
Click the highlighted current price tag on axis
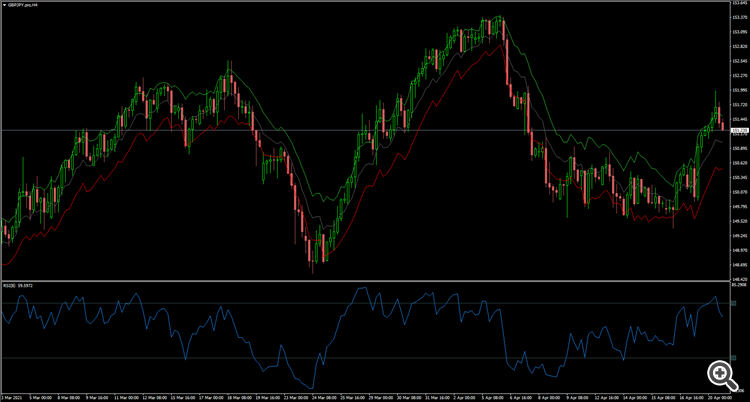[739, 130]
